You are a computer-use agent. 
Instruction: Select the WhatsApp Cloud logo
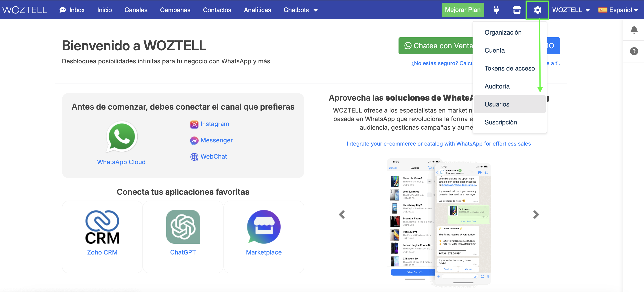point(121,137)
